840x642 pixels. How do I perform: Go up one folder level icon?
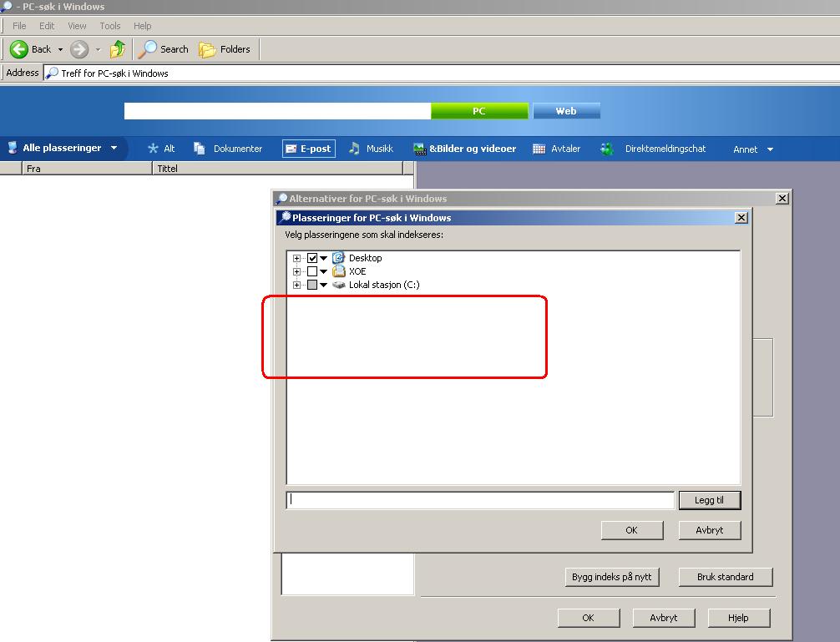(118, 49)
